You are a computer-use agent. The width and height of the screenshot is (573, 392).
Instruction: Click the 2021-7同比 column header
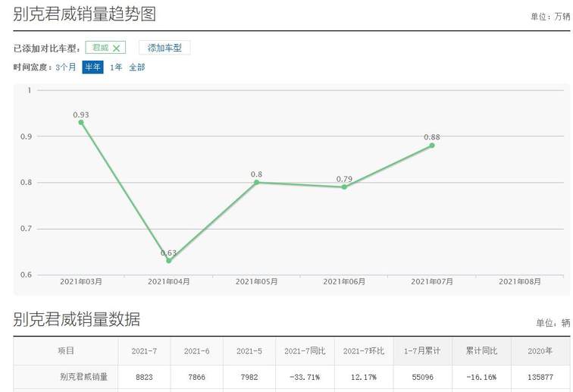[x=305, y=351]
